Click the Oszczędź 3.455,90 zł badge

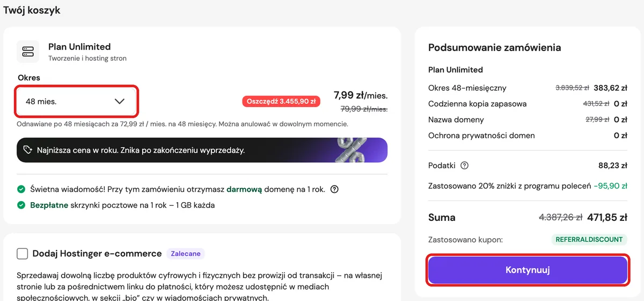(281, 101)
